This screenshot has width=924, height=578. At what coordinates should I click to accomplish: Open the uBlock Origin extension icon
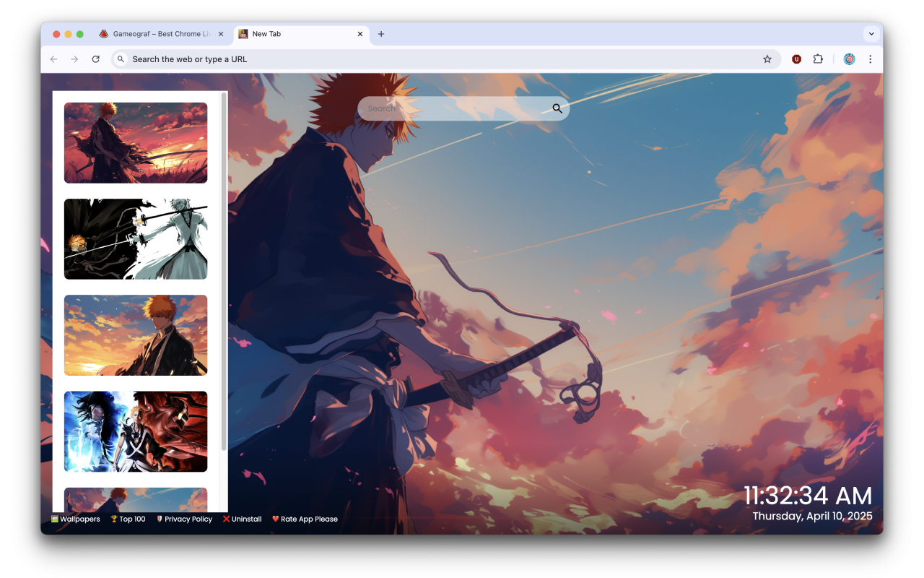coord(796,59)
